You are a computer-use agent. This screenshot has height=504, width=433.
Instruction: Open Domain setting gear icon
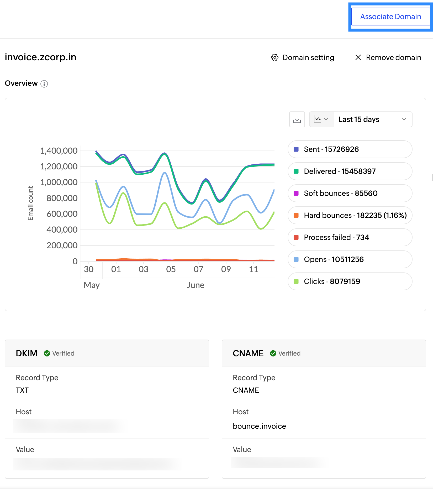tap(274, 57)
